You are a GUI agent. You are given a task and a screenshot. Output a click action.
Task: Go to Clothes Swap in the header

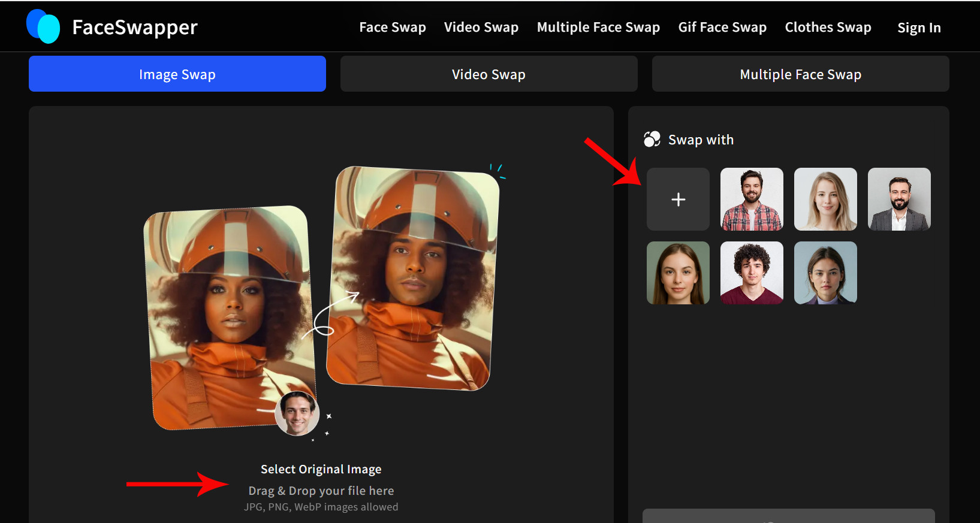tap(828, 28)
